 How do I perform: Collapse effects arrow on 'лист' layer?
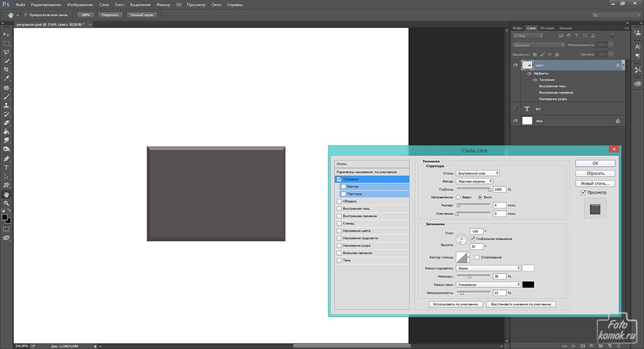[x=623, y=65]
